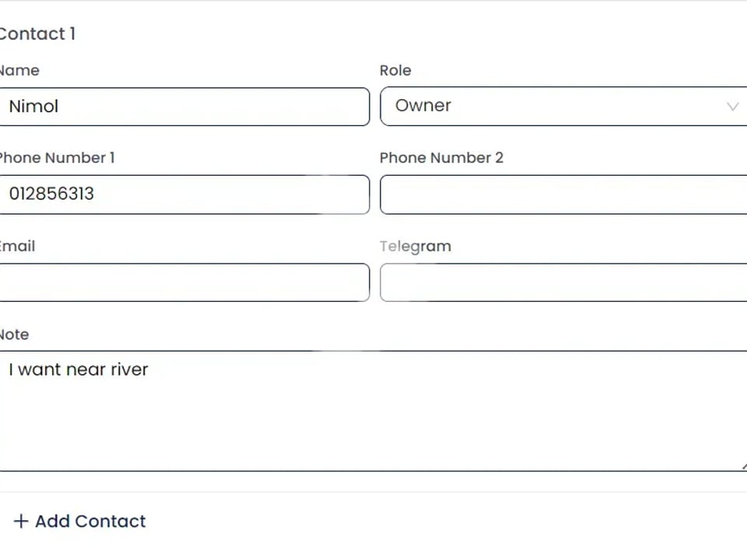Click the Phone Number 1 label

57,158
